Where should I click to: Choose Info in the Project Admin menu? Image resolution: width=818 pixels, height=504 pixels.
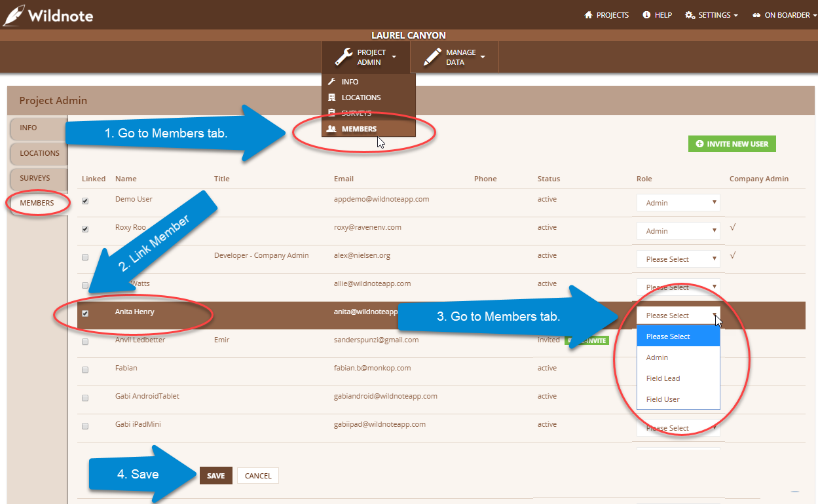tap(368, 82)
